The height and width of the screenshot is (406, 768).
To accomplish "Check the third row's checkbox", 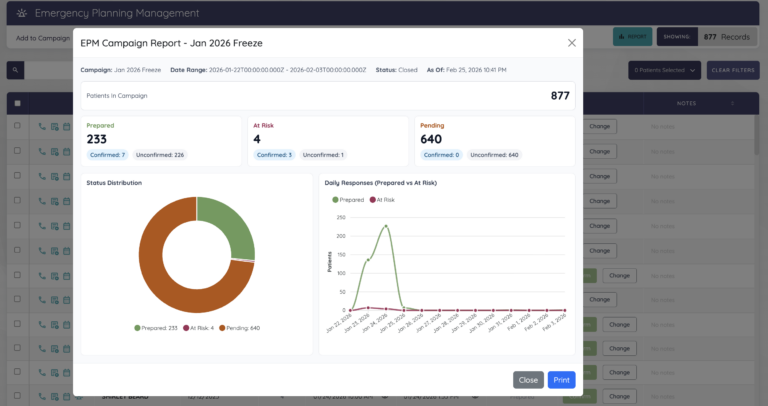I will (16, 176).
